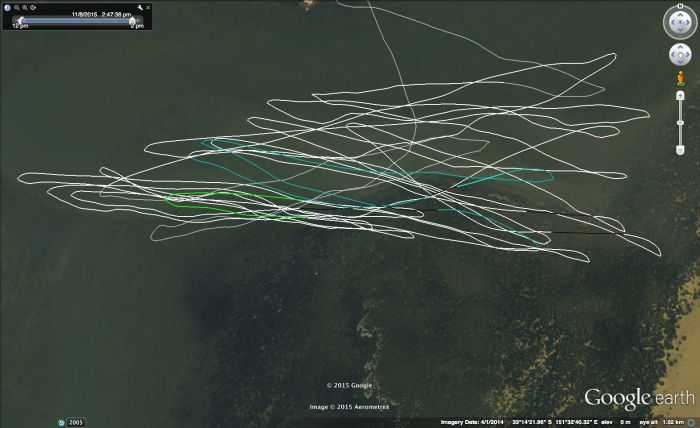Click the historical imagery icon beside 2003

coord(60,422)
